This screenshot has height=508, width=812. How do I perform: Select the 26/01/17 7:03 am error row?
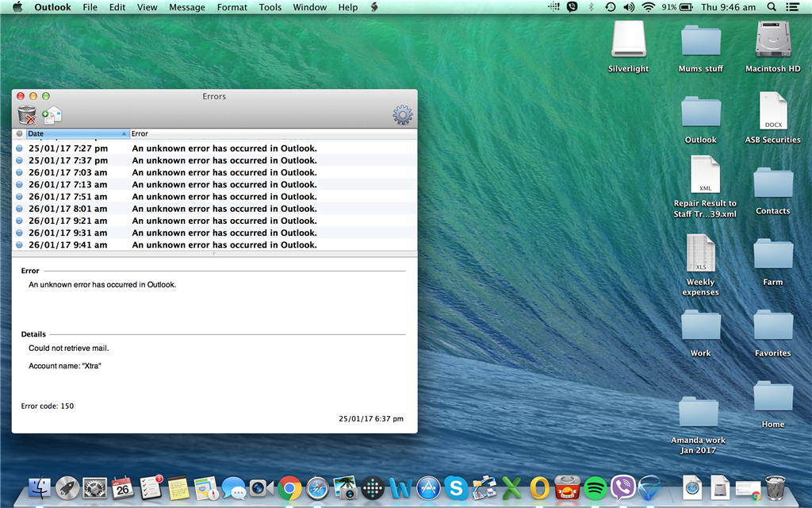coord(214,172)
